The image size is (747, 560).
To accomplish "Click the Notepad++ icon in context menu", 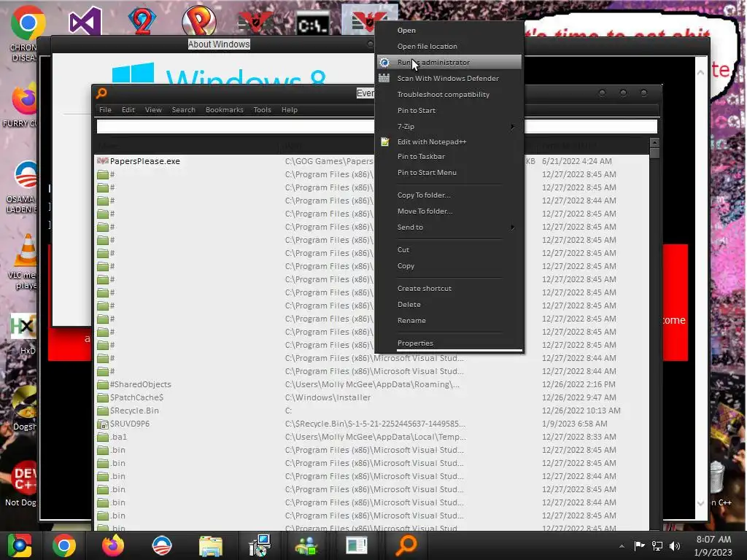I will (384, 141).
